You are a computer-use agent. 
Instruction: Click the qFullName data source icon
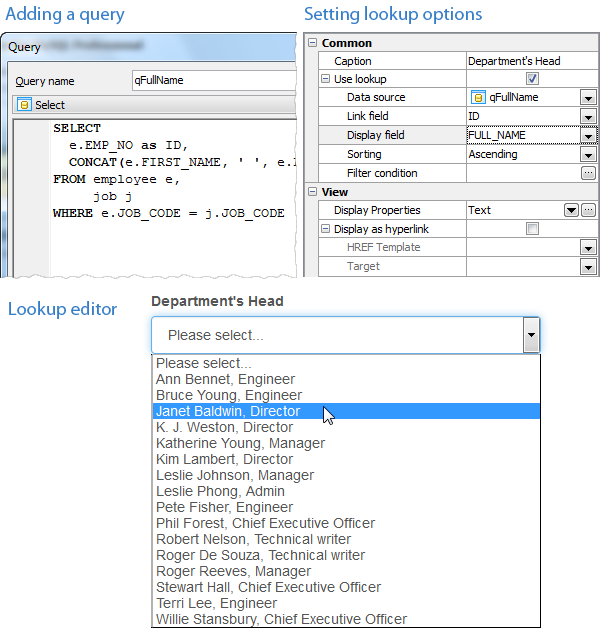pyautogui.click(x=478, y=97)
